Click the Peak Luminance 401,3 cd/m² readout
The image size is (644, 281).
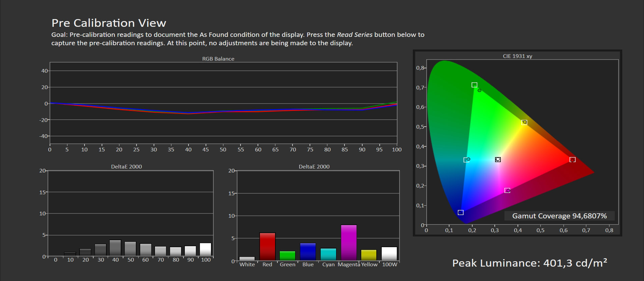[530, 263]
